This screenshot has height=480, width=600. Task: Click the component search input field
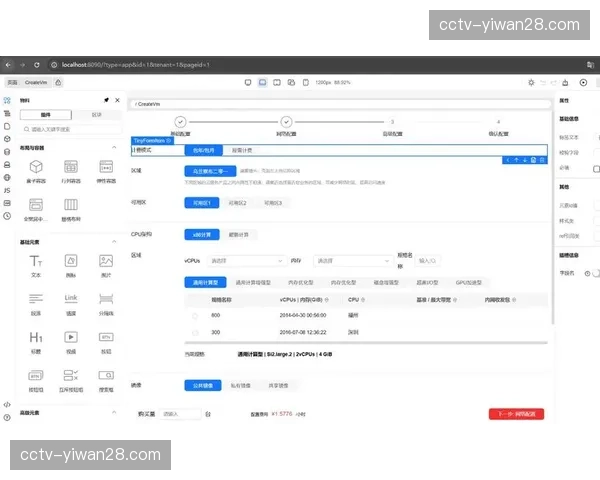[72, 129]
